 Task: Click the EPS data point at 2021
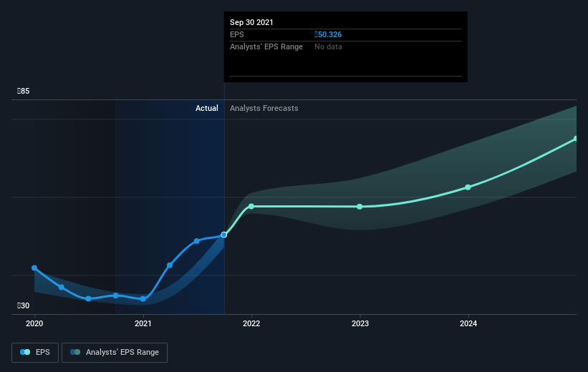tap(143, 299)
